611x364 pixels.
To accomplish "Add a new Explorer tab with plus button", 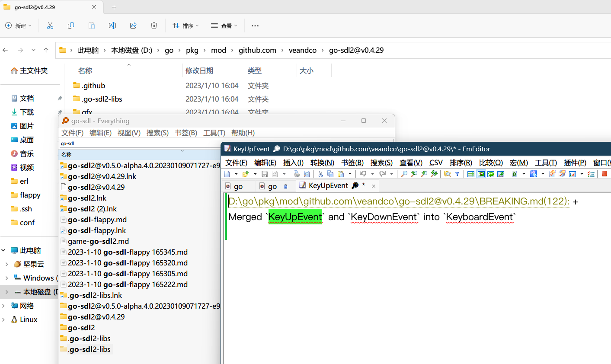I will (114, 7).
